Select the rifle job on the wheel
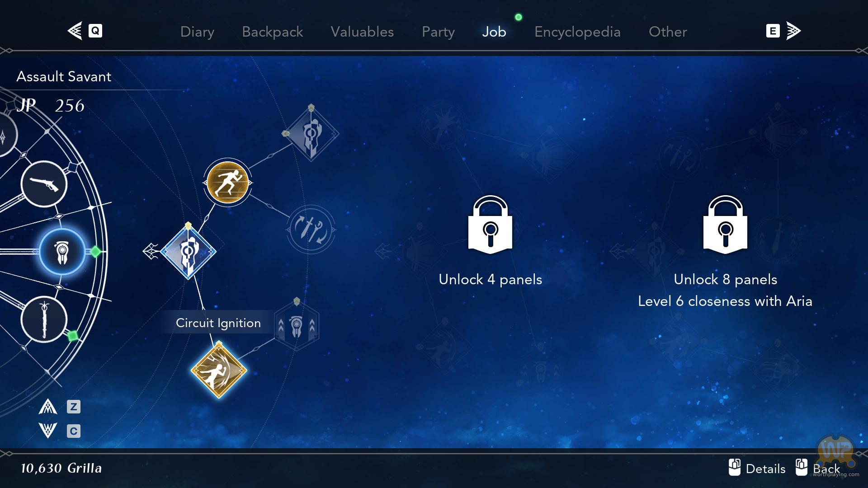868x488 pixels. (x=44, y=184)
